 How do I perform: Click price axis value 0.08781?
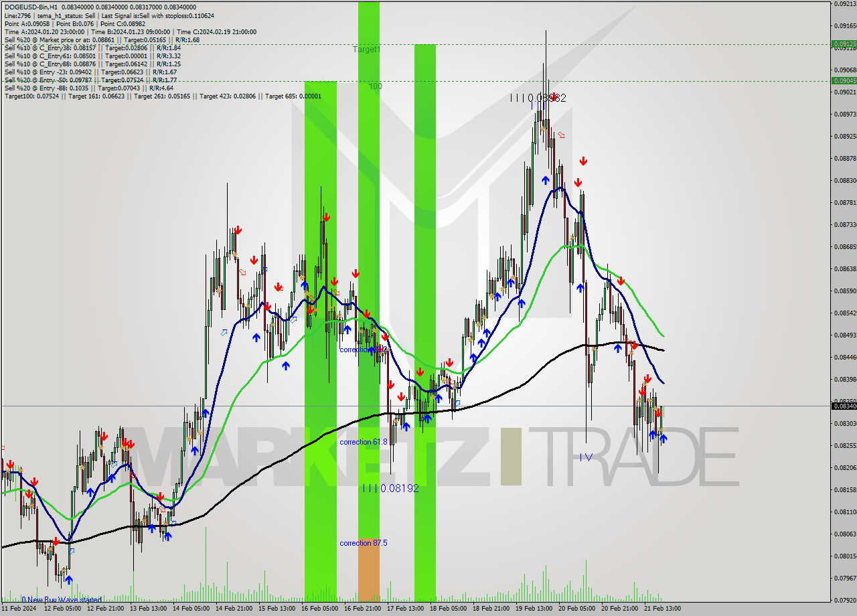[846, 202]
